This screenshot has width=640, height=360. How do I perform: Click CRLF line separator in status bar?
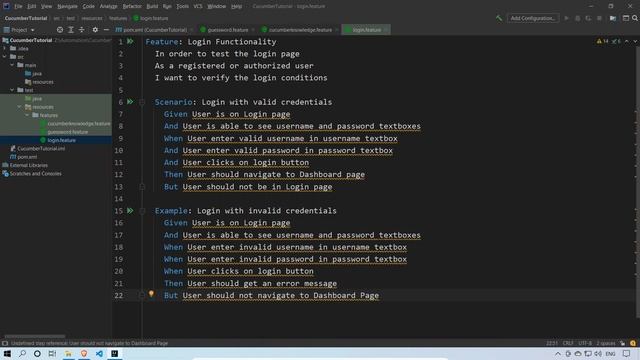[568, 343]
